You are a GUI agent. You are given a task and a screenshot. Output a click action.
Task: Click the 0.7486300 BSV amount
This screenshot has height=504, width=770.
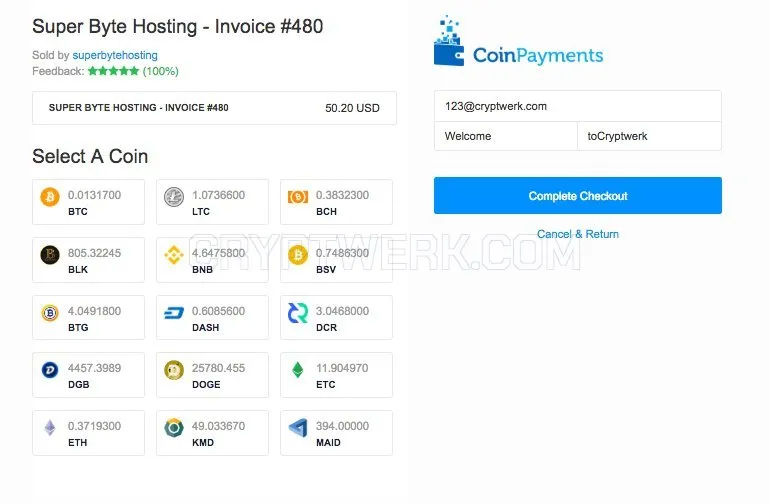click(342, 253)
